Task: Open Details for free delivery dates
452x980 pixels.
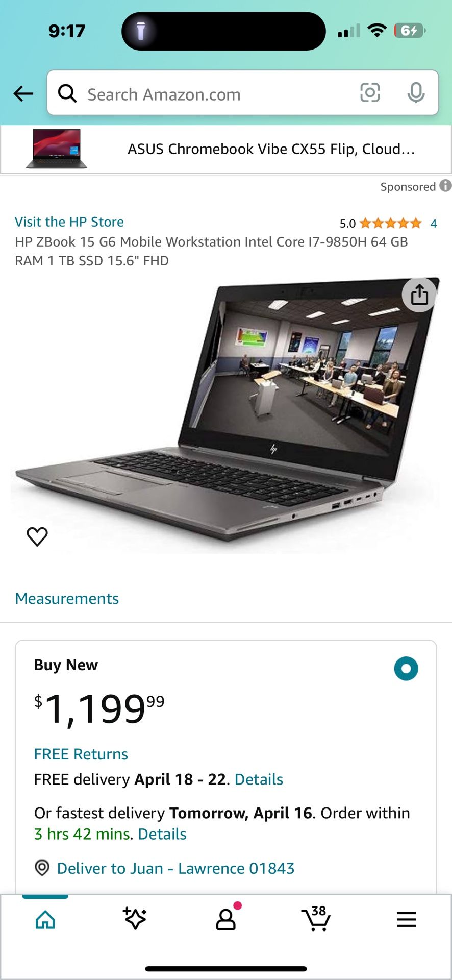Action: click(259, 779)
